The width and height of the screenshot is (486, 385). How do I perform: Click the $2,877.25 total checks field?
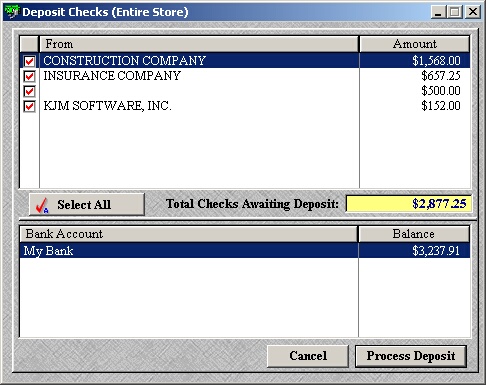[x=409, y=204]
